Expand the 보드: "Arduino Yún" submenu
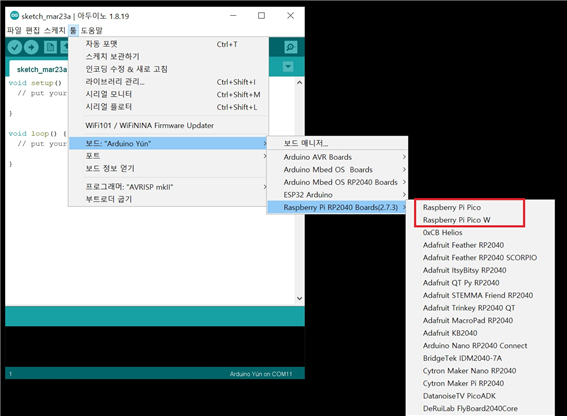The image size is (567, 420). (x=168, y=143)
